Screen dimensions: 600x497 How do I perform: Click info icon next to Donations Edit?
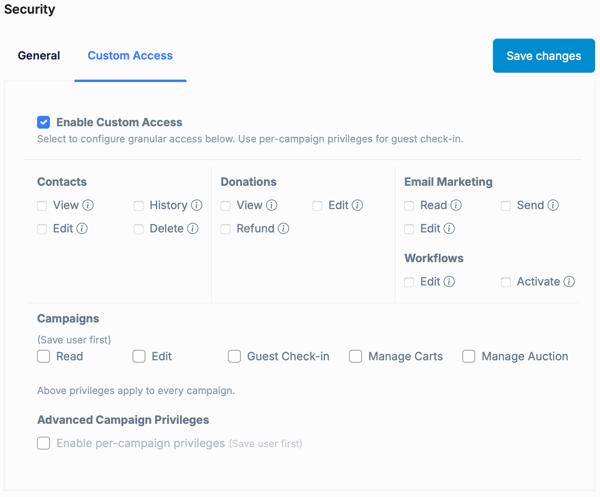point(358,205)
